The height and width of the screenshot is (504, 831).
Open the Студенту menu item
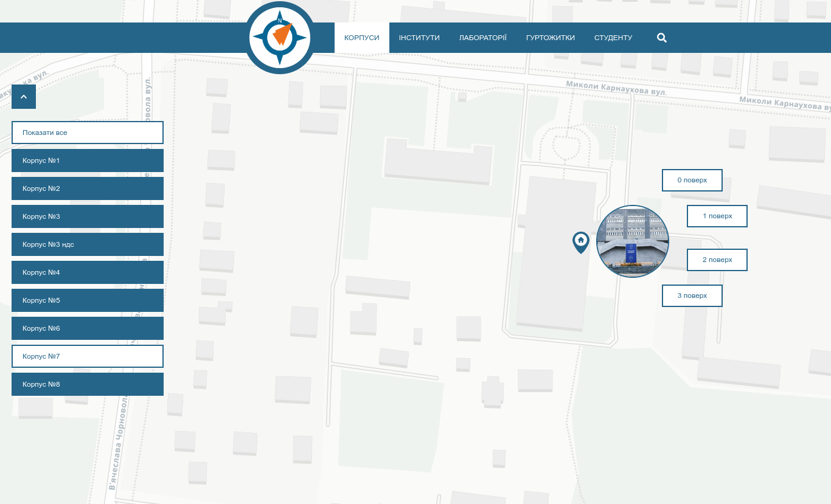pos(613,38)
